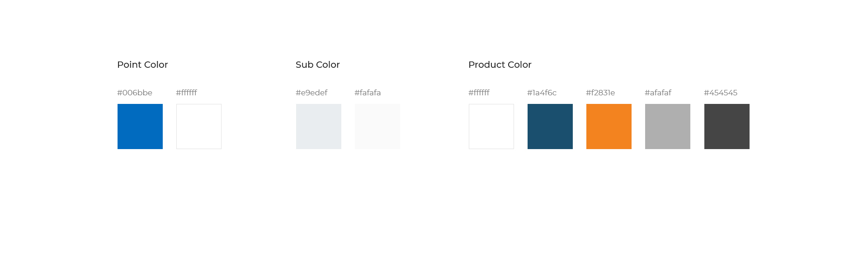The image size is (868, 253).
Task: Choose the light gray #e9edef swatch
Action: (319, 126)
